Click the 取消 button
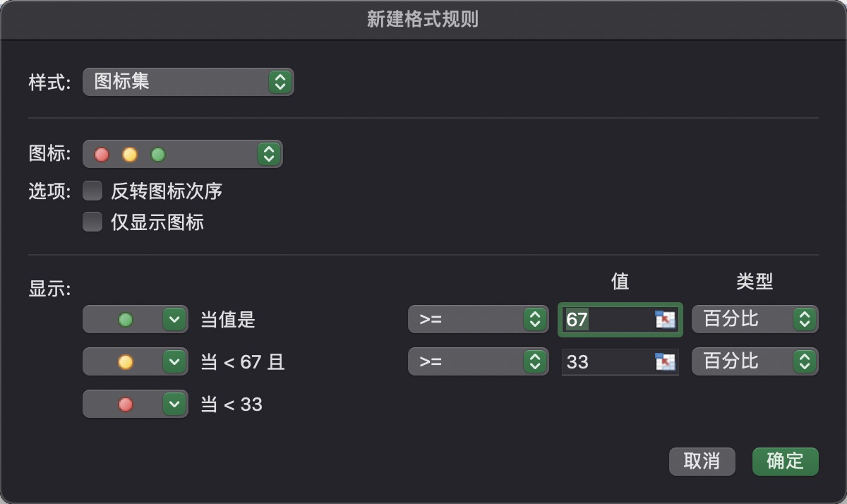Viewport: 847px width, 504px height. pyautogui.click(x=702, y=462)
